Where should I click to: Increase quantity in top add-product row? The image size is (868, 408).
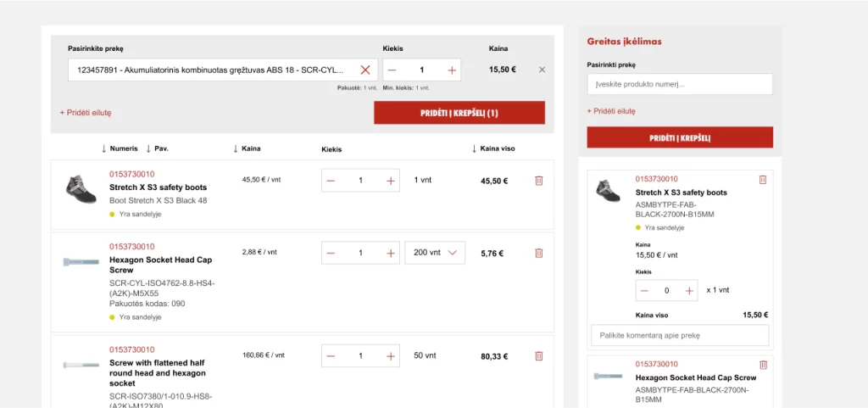[451, 70]
